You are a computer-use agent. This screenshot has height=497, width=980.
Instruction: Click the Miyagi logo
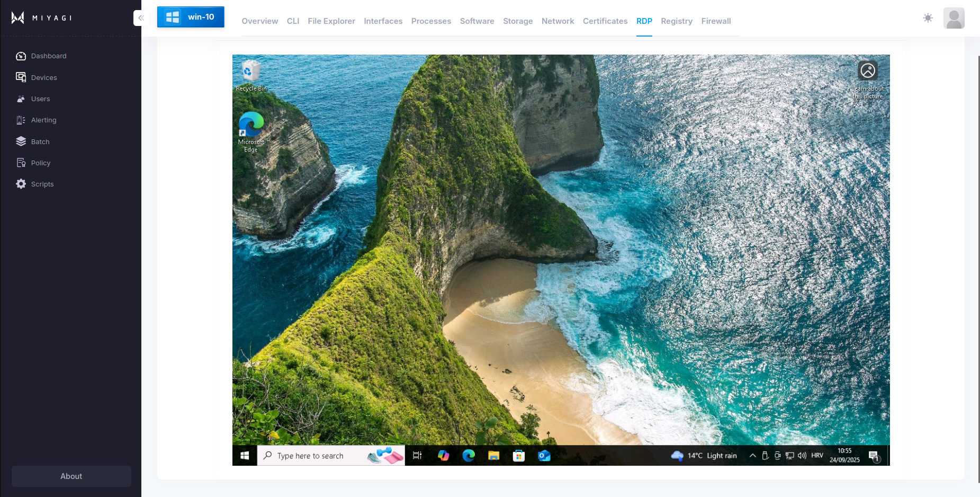point(41,18)
